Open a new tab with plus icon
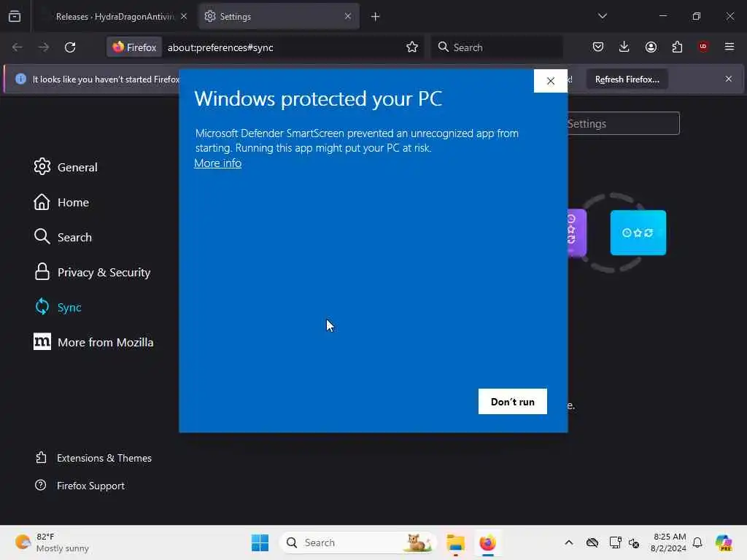747x560 pixels. [x=376, y=17]
